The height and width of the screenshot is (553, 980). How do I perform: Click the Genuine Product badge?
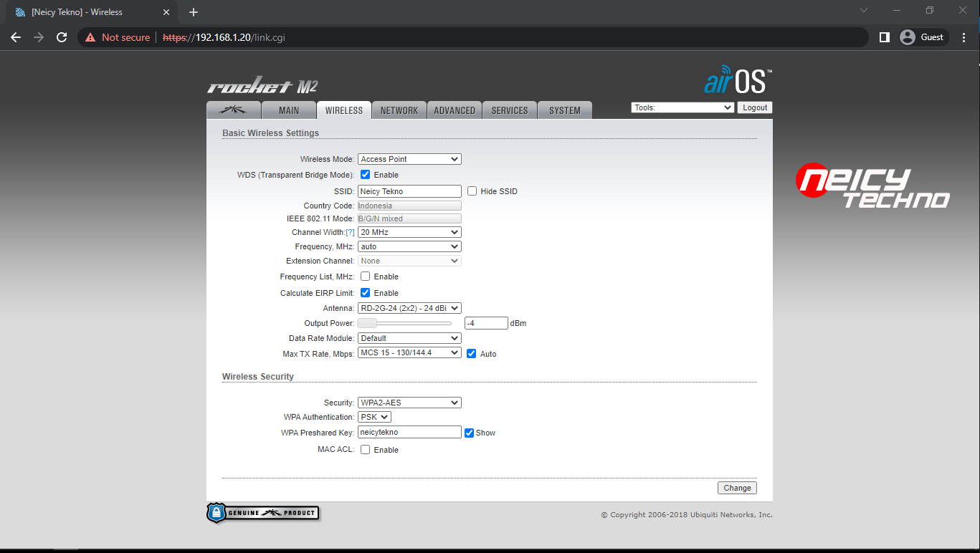tap(262, 513)
